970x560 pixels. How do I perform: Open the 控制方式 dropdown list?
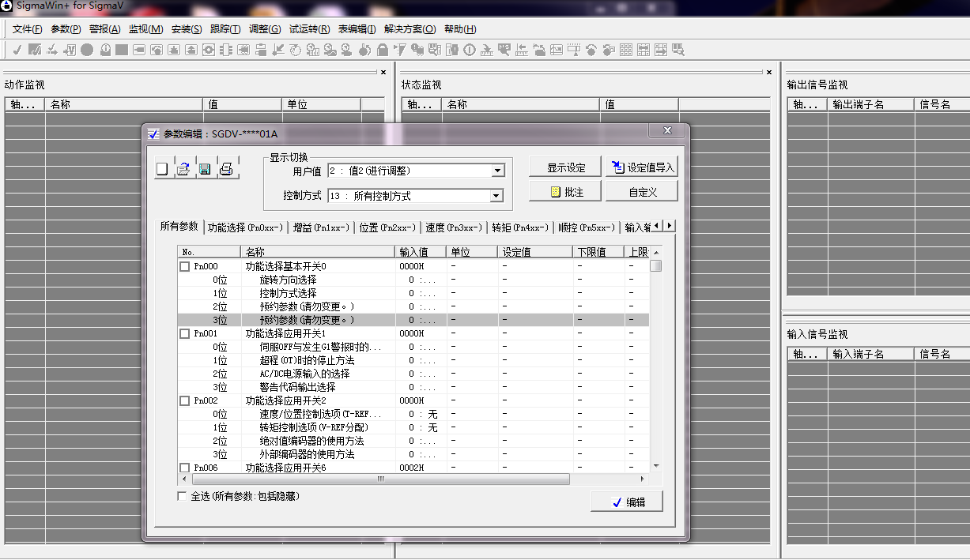tap(497, 196)
